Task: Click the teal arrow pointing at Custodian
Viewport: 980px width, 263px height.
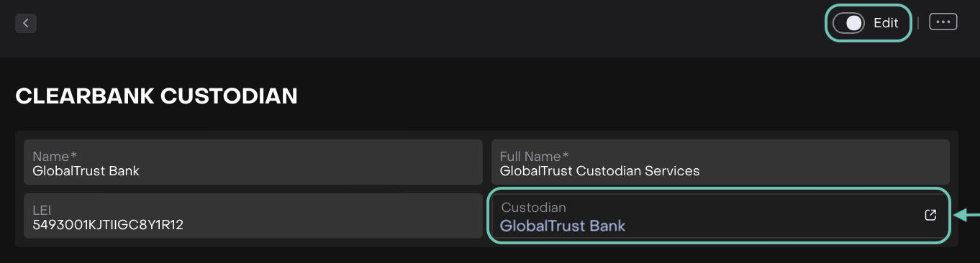Action: [x=967, y=214]
